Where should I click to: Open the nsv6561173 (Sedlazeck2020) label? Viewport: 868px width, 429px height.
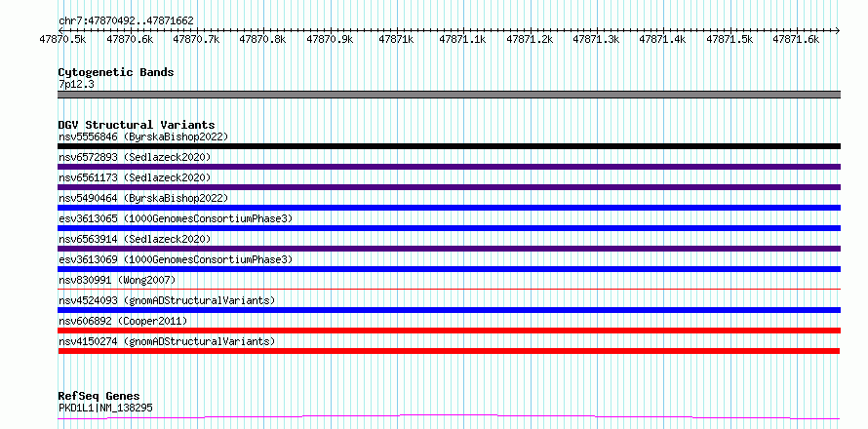tap(135, 177)
